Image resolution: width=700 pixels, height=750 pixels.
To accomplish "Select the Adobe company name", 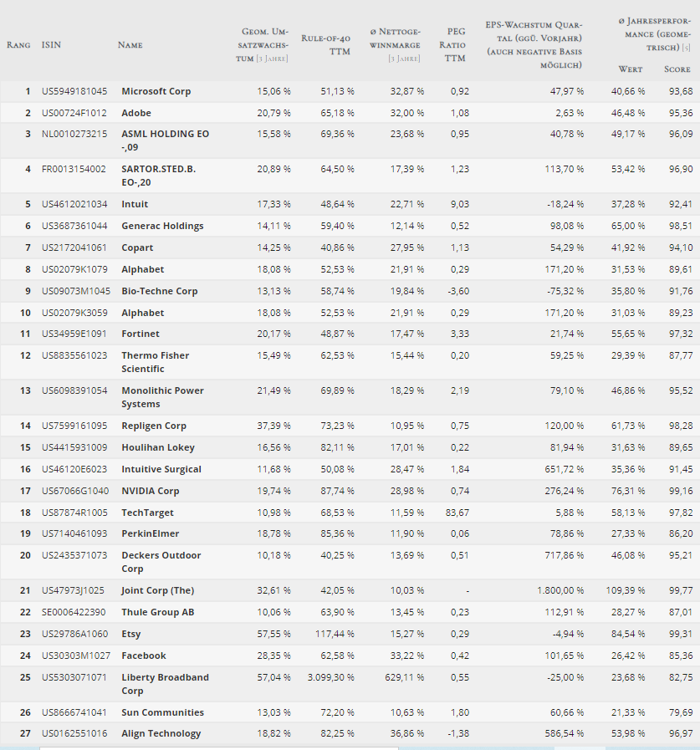I will coord(136,114).
